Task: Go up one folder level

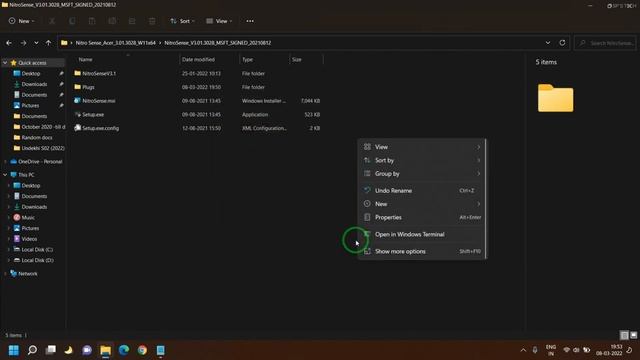Action: click(x=48, y=43)
